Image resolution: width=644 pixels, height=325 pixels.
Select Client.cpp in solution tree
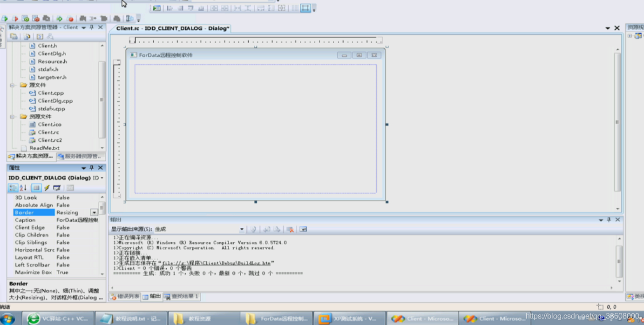point(50,93)
